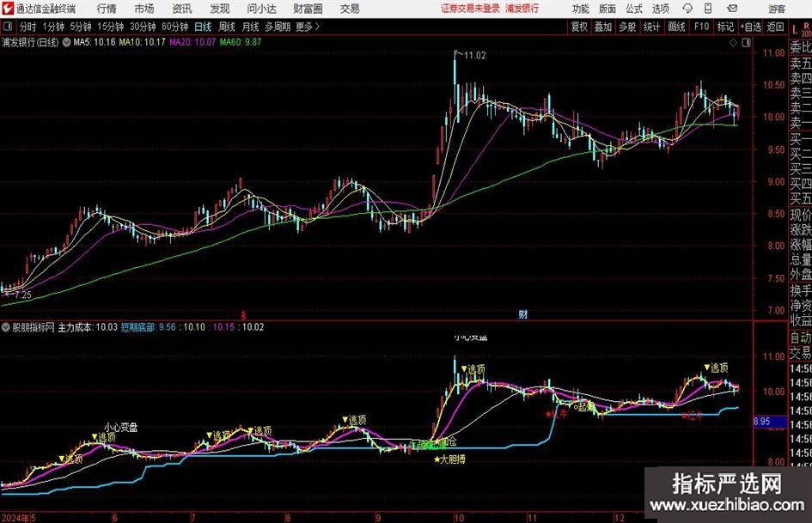
Task: Click the MA10: 10.17 value
Action: pyautogui.click(x=142, y=42)
